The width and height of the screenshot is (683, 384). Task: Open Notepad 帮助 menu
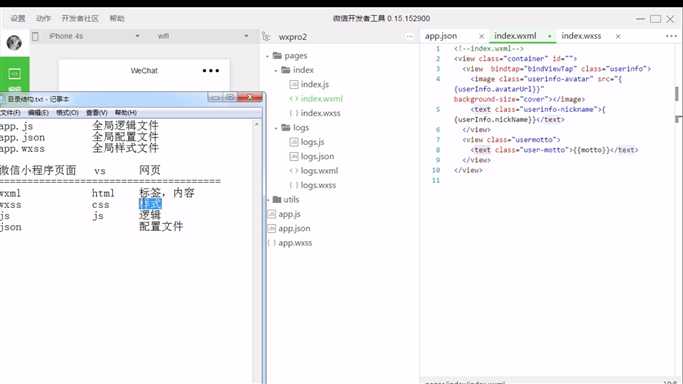(125, 113)
